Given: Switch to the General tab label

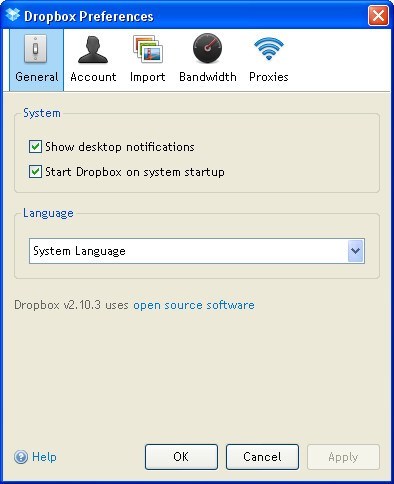Looking at the screenshot, I should coord(37,77).
